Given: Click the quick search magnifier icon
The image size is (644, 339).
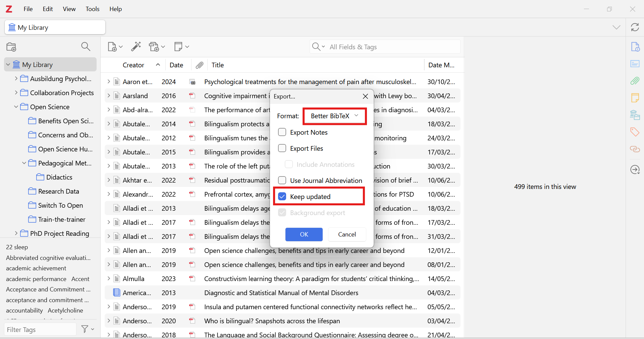Looking at the screenshot, I should (316, 47).
